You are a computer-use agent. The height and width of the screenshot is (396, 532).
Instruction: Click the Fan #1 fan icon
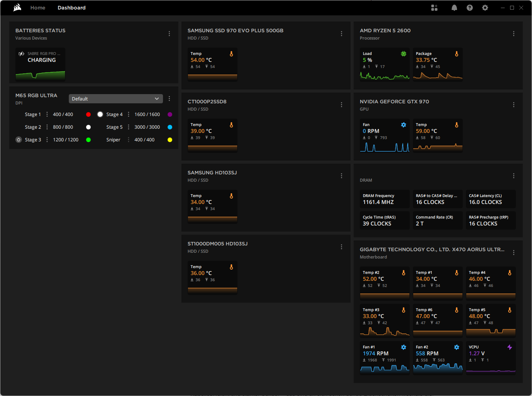pyautogui.click(x=404, y=348)
